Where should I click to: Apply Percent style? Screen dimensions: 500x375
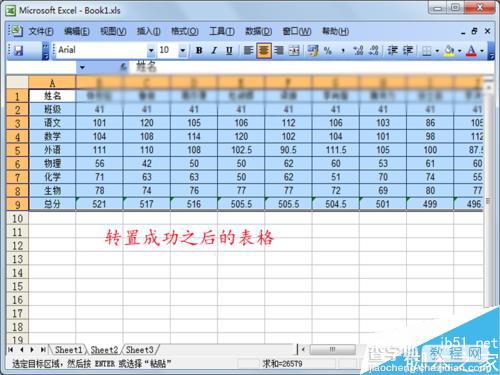tap(328, 51)
